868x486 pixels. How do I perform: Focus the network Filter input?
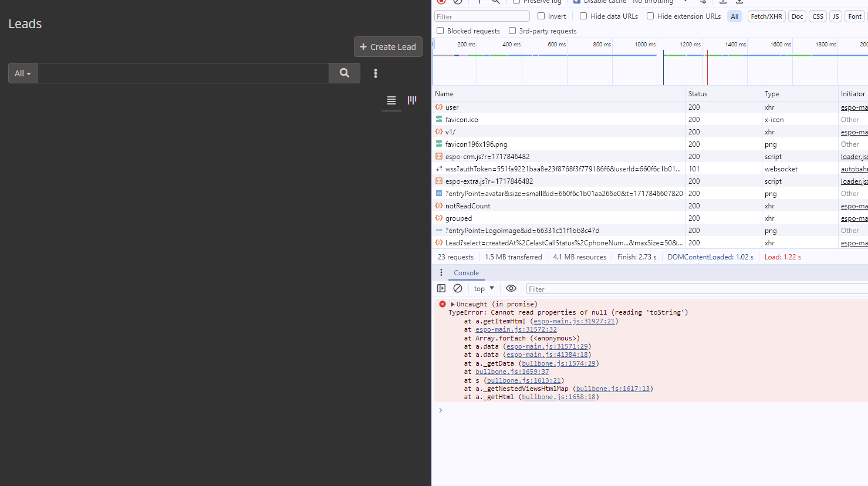(x=482, y=16)
